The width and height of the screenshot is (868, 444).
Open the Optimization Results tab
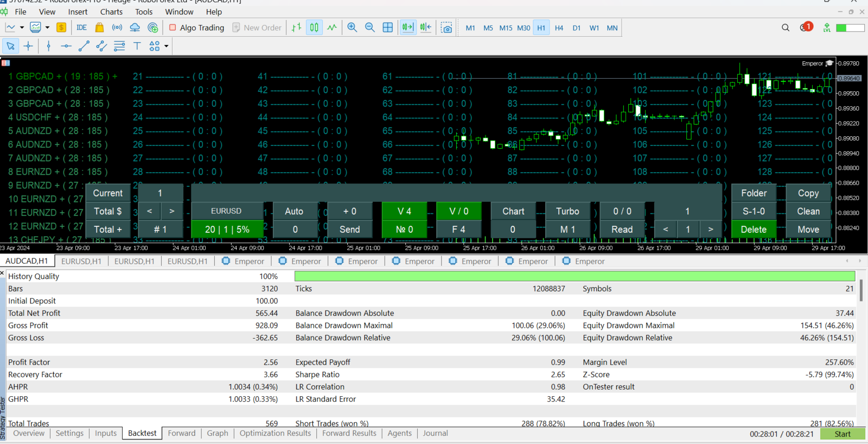[x=275, y=433]
